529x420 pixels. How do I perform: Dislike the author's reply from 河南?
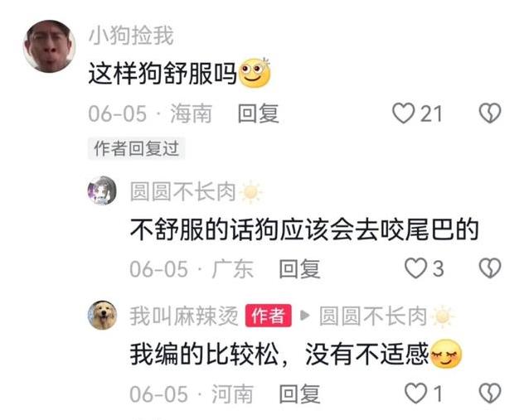point(490,393)
